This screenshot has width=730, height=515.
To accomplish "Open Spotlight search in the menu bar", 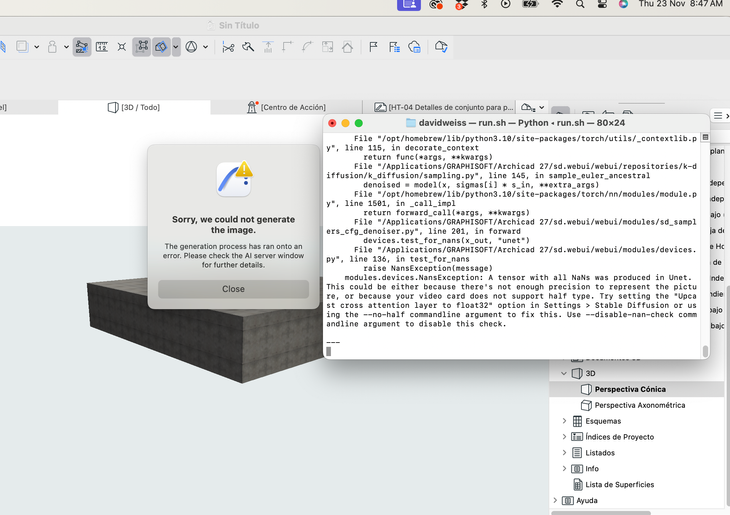I will point(580,5).
